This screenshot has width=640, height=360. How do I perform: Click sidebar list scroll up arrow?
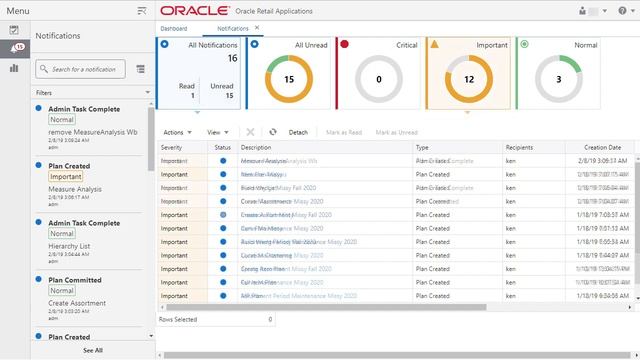151,104
